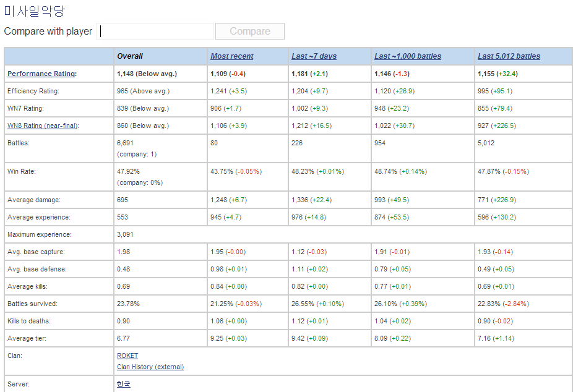Click the Maximum experience value 3,091
Screen dimensions: 573x392
[x=125, y=234]
